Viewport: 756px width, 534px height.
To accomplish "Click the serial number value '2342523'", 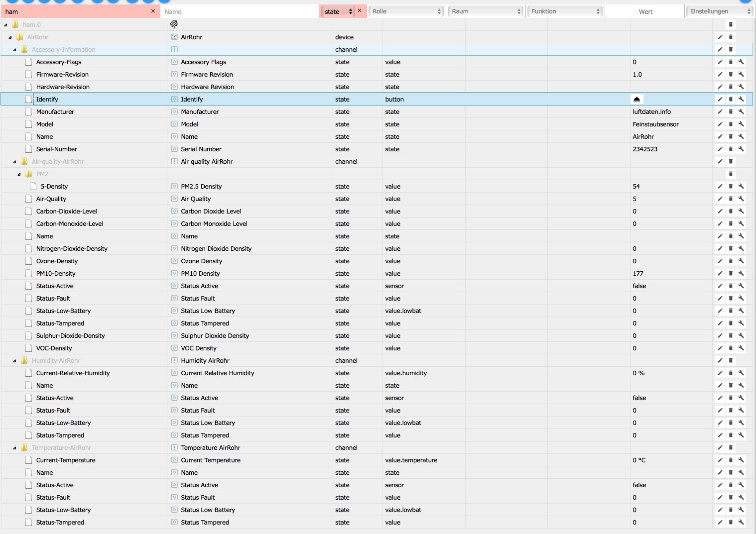I will point(645,149).
